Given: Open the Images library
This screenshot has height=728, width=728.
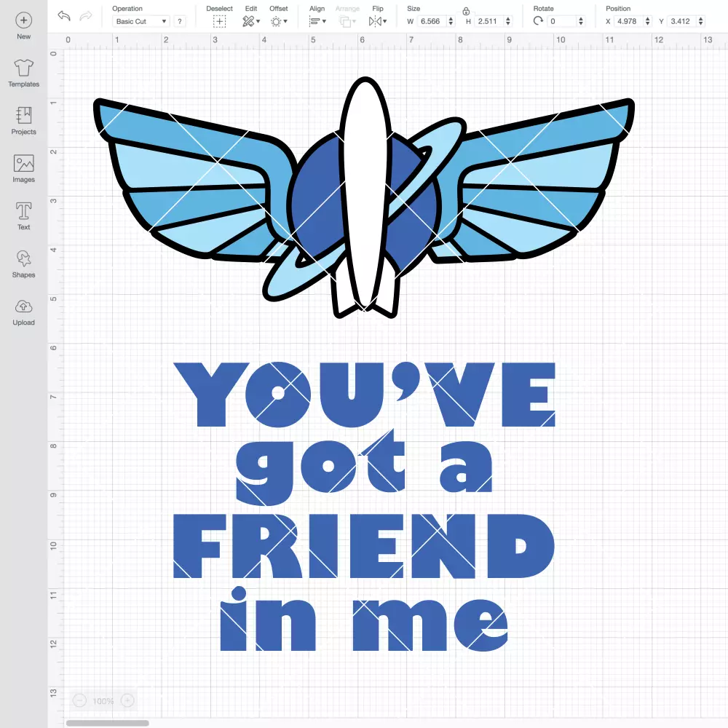Looking at the screenshot, I should 24,169.
